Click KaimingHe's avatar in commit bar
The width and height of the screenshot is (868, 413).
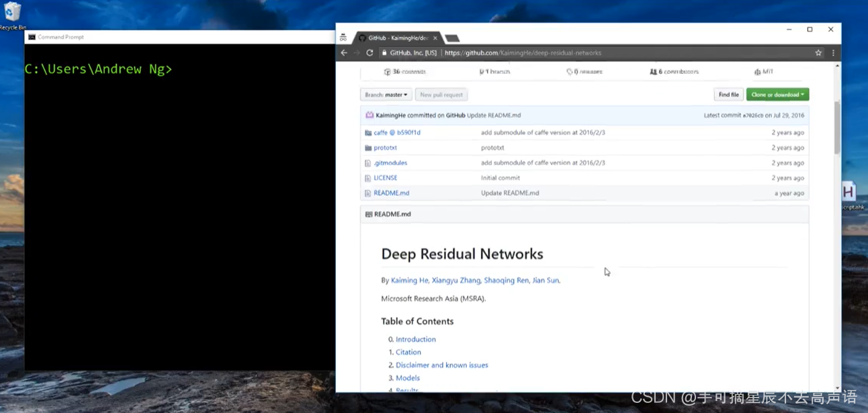[370, 115]
